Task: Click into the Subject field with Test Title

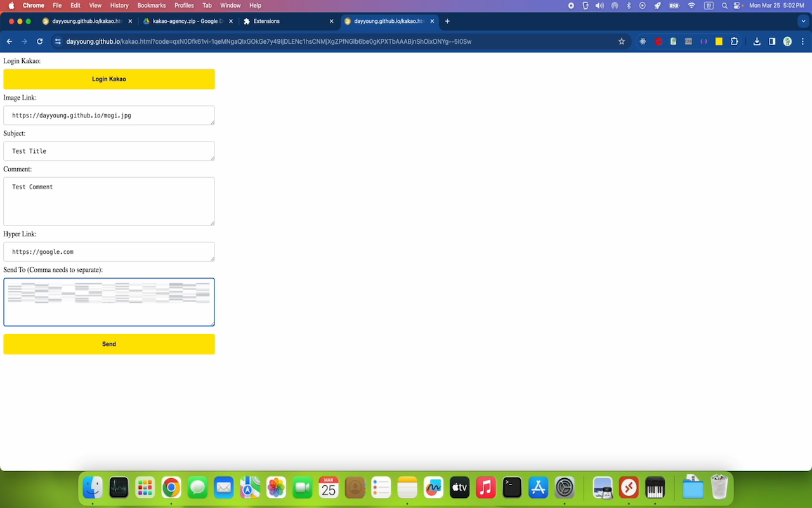Action: 109,151
